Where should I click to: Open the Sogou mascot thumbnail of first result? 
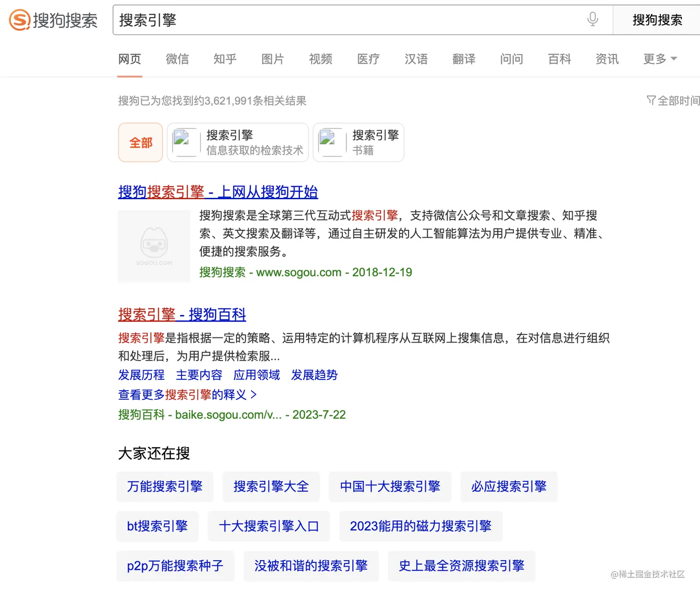click(x=154, y=246)
